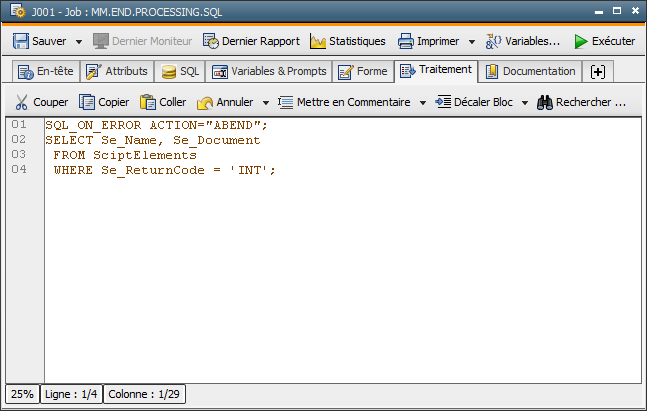The height and width of the screenshot is (411, 647).
Task: Expand the Imprimer dropdown arrow
Action: [x=472, y=42]
